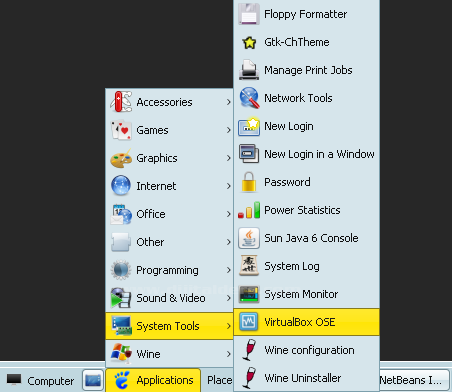Open the Graphics menu entry
This screenshot has height=392, width=452.
[x=169, y=158]
